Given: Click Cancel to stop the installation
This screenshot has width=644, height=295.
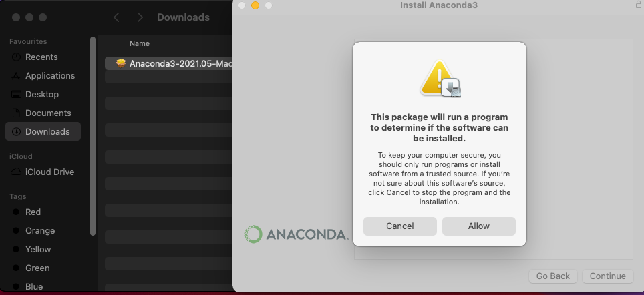Looking at the screenshot, I should click(x=399, y=226).
